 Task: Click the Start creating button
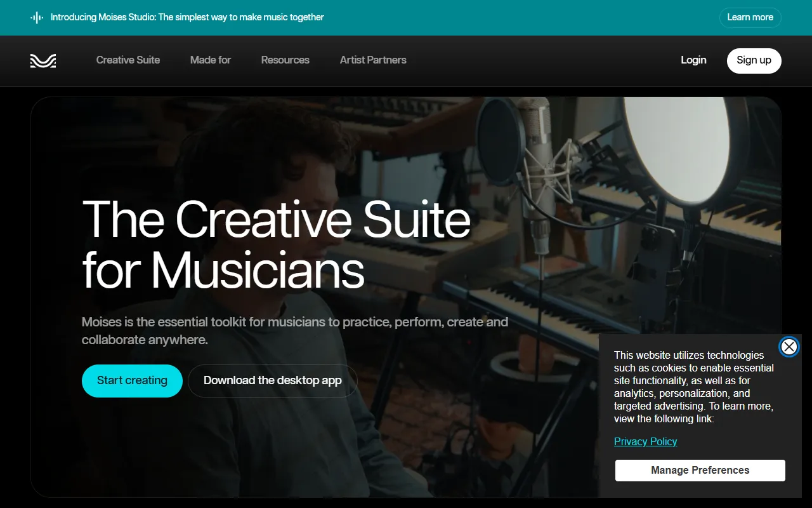[x=132, y=381]
